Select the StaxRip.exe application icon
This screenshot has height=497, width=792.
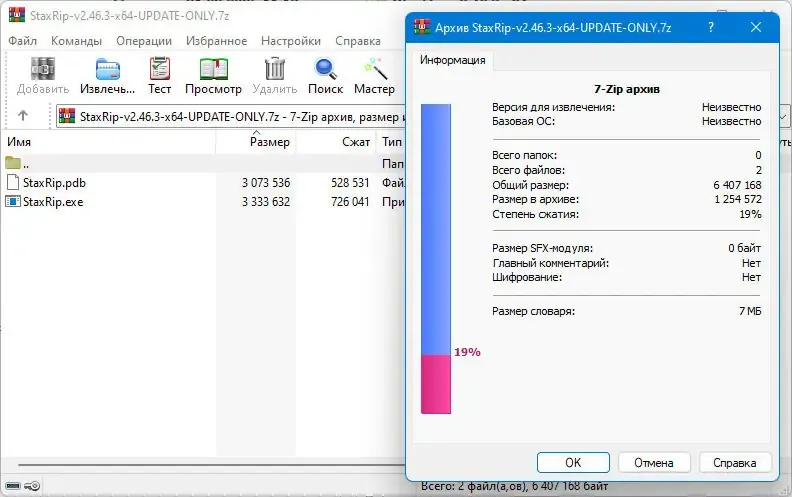coord(13,202)
